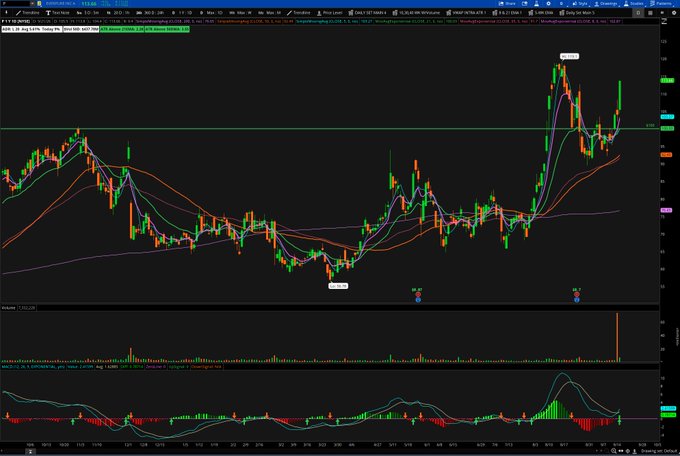Switch timeframe to Max : M
This screenshot has height=456, width=680.
[x=270, y=13]
